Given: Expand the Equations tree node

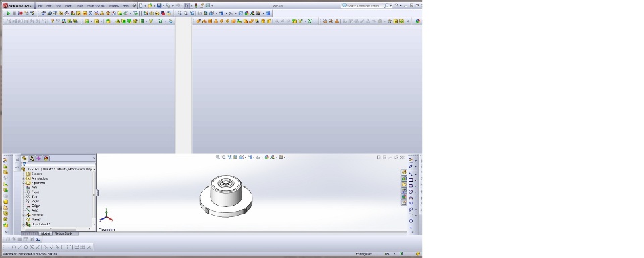Looking at the screenshot, I should (24, 183).
